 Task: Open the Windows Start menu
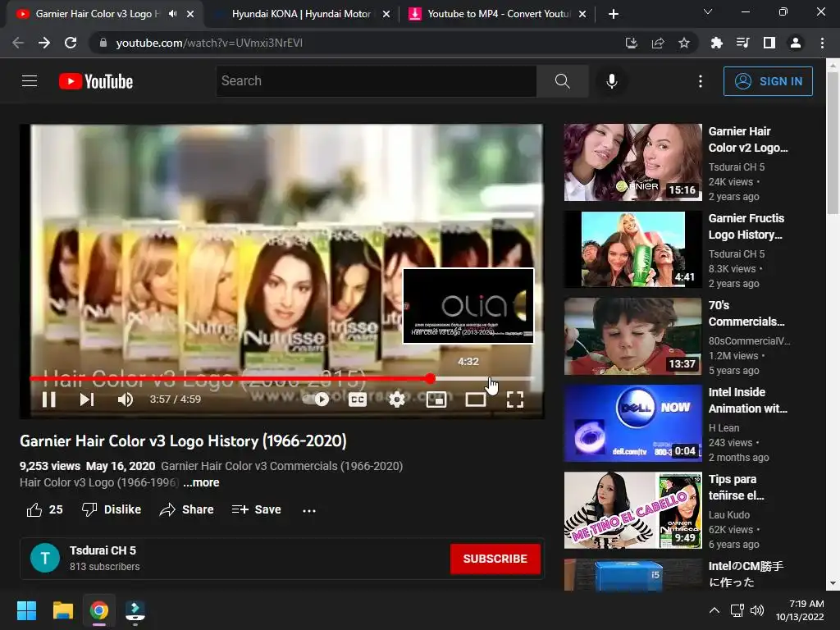[x=26, y=610]
